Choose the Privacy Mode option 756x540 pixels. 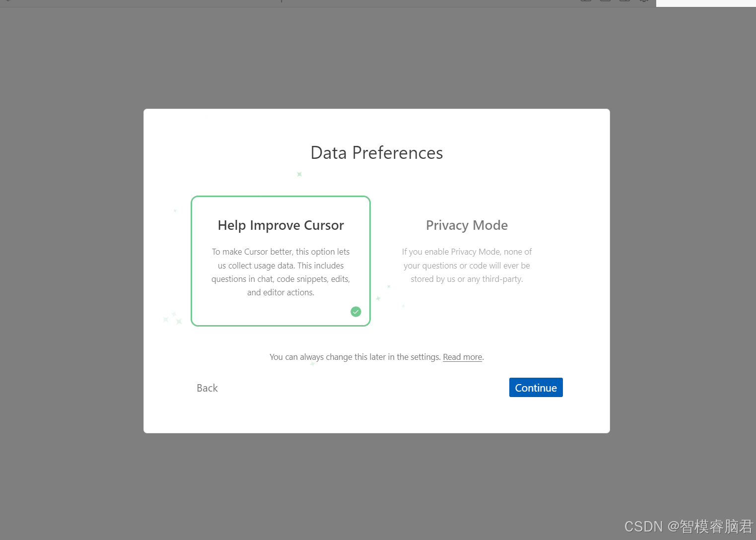pyautogui.click(x=467, y=261)
